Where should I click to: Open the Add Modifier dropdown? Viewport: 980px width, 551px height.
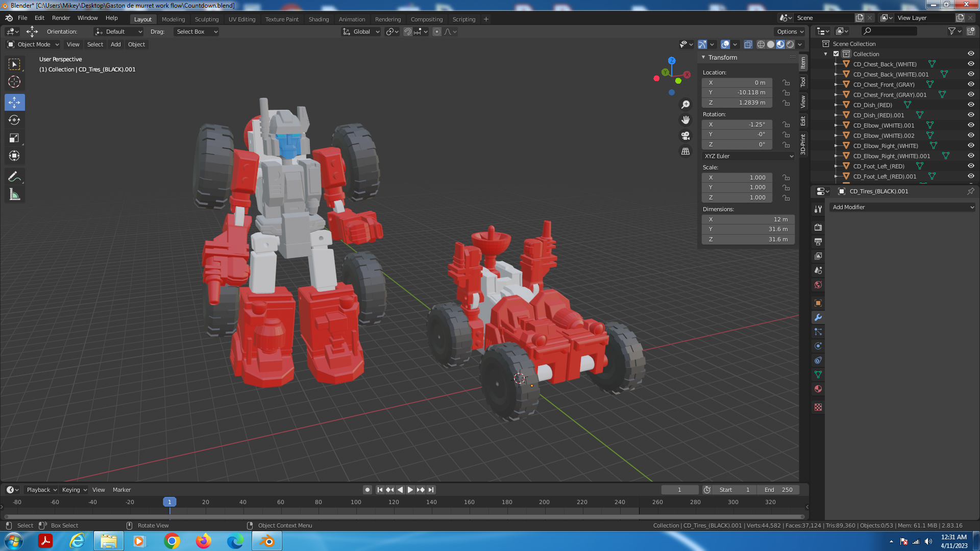tap(902, 207)
